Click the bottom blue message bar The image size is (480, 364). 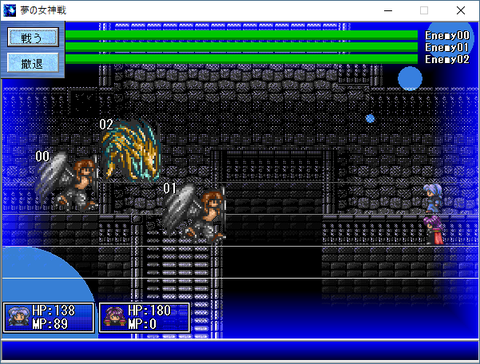[x=240, y=350]
